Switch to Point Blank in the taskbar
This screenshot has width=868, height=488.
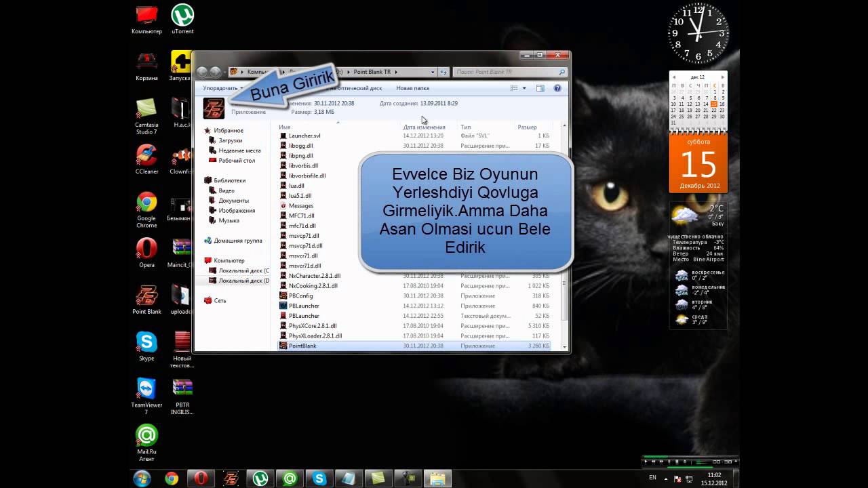231,479
